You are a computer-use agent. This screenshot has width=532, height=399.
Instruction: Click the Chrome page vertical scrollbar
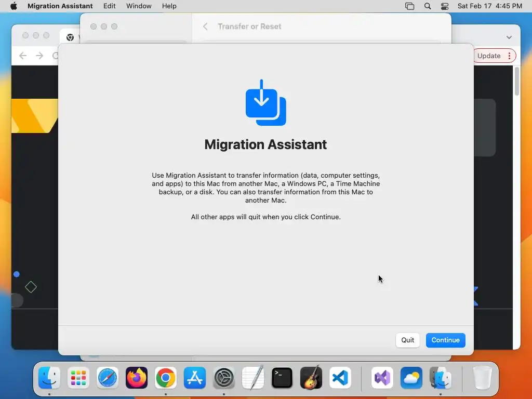[517, 82]
